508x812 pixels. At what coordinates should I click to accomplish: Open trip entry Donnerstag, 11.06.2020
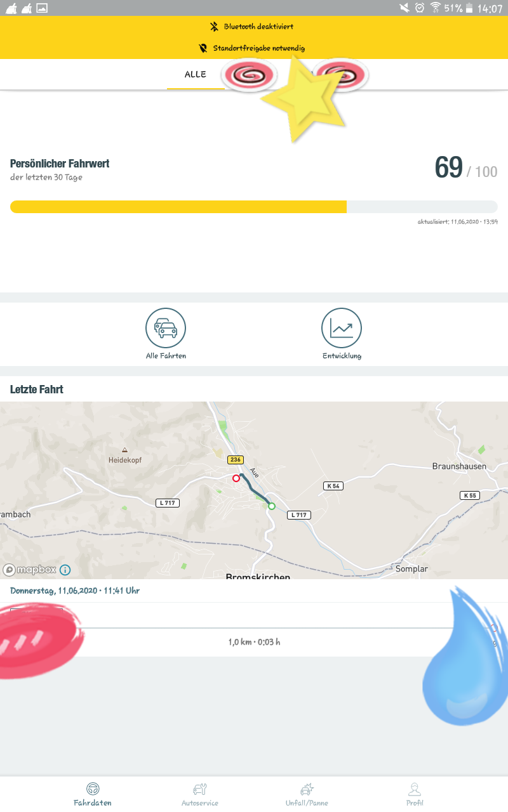tap(75, 591)
